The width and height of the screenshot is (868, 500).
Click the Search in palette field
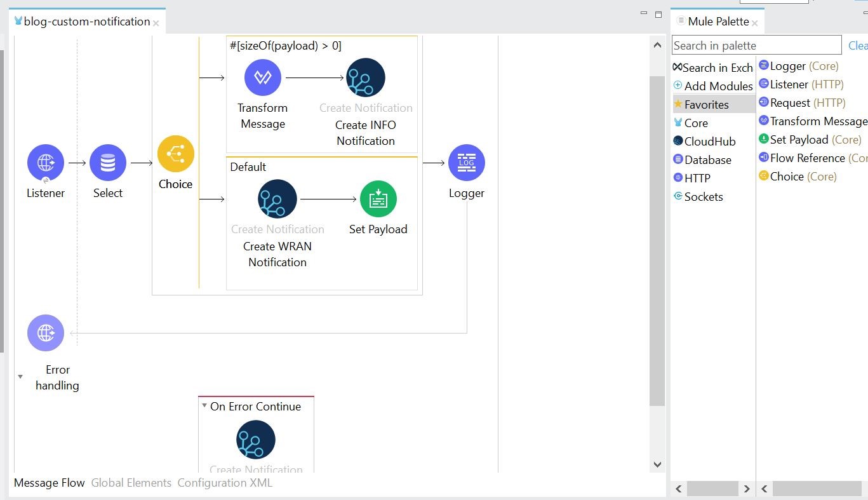click(756, 45)
